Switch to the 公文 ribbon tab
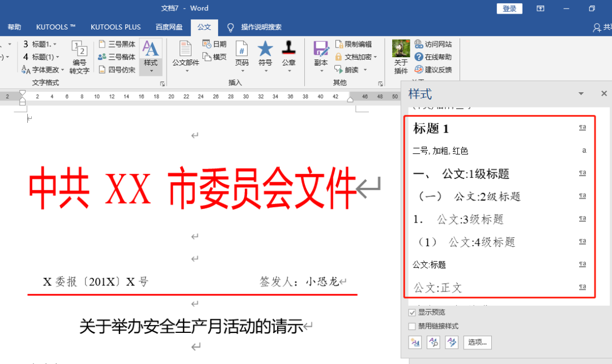This screenshot has width=612, height=364. pos(205,27)
